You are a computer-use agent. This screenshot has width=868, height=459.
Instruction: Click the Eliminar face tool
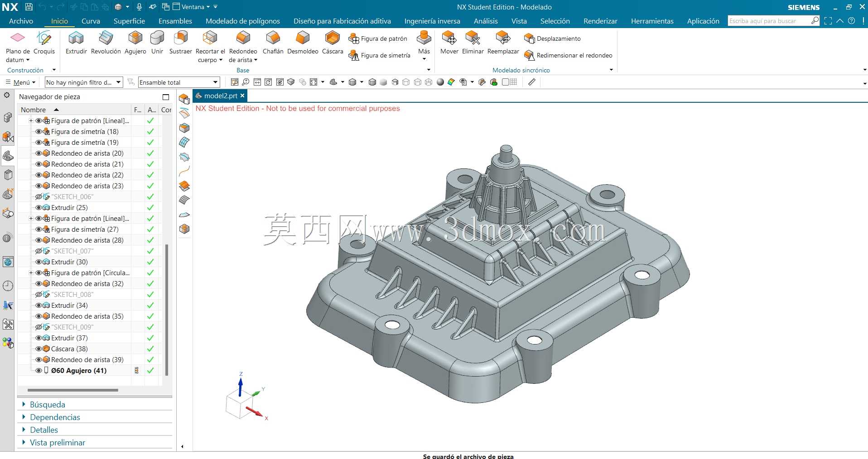point(473,43)
